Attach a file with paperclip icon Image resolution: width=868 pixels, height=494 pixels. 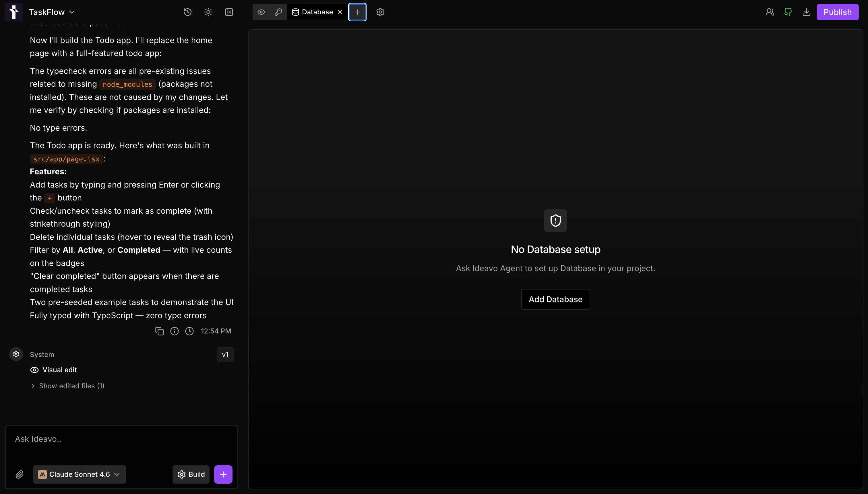(x=19, y=474)
